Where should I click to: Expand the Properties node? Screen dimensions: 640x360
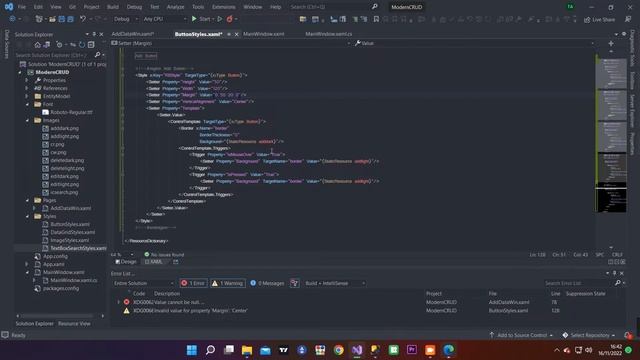[x=27, y=80]
